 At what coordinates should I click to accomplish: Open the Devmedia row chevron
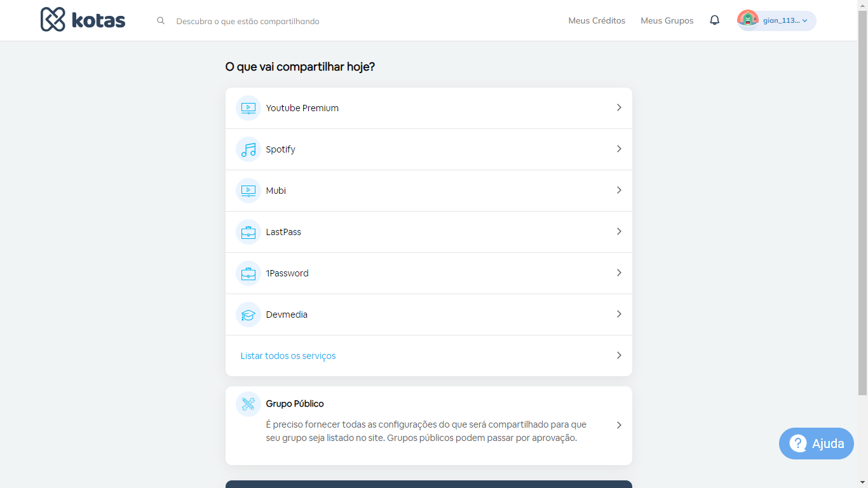tap(619, 314)
